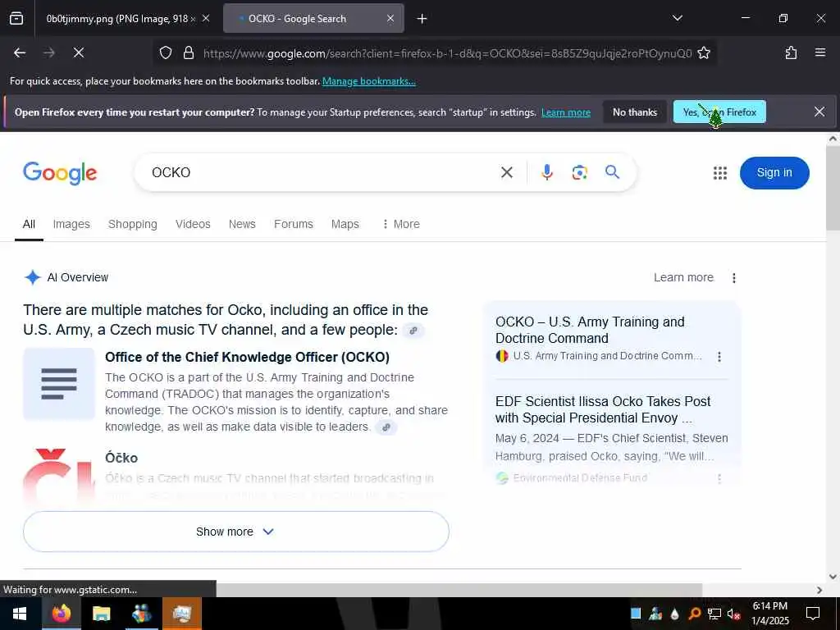Open a new tab
Viewport: 840px width, 630px height.
point(422,19)
